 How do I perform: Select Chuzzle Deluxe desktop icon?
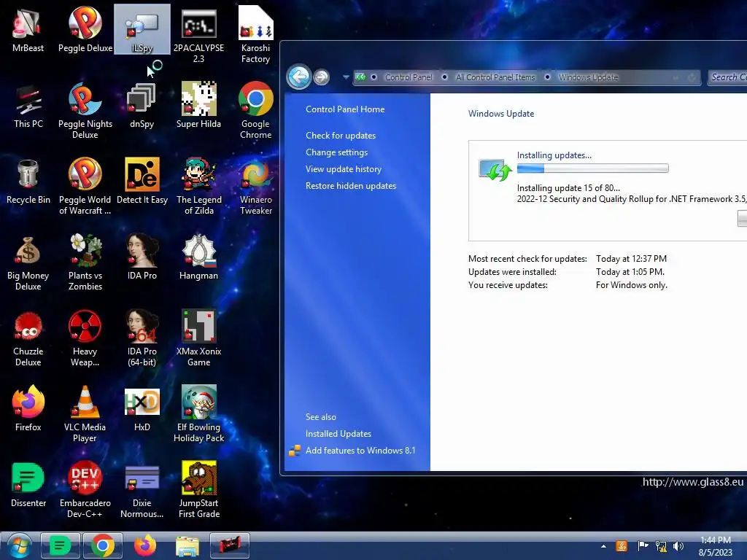28,338
